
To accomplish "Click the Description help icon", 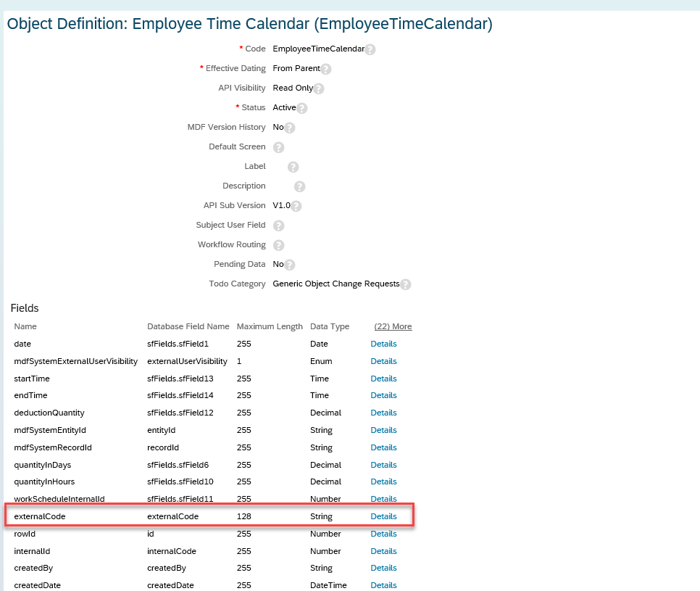I will (x=299, y=186).
